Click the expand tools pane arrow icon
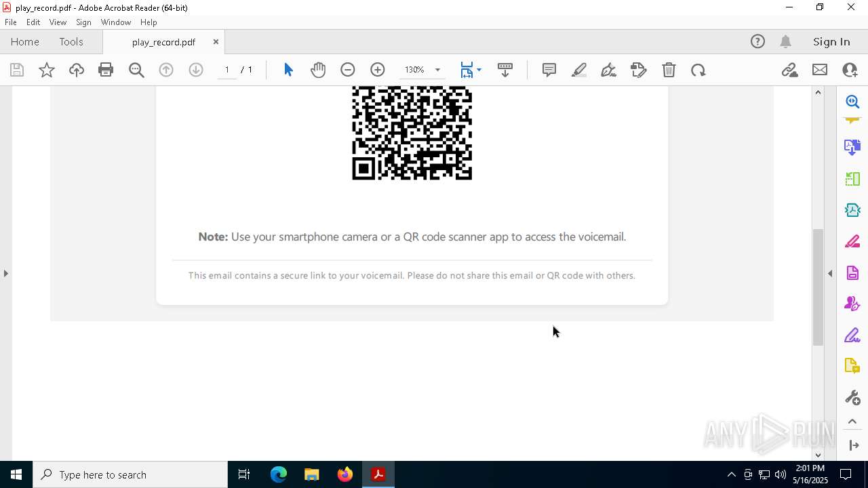868x488 pixels. coord(854,445)
